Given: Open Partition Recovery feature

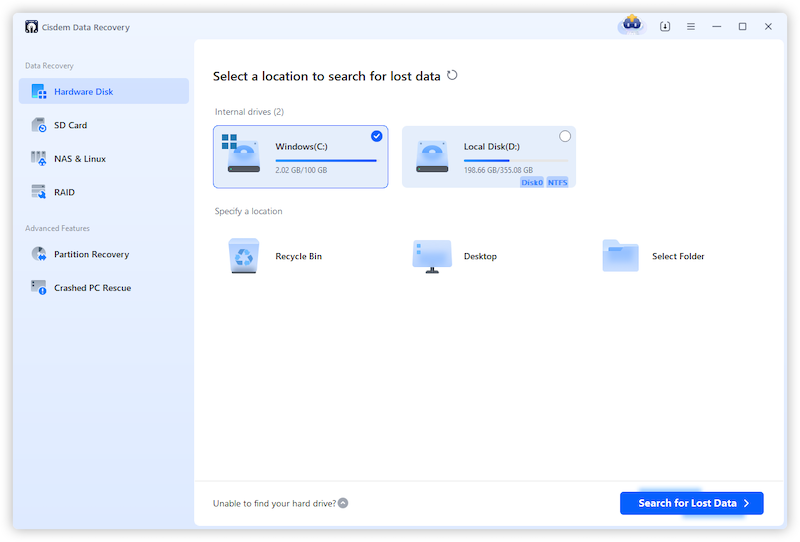Looking at the screenshot, I should tap(104, 254).
